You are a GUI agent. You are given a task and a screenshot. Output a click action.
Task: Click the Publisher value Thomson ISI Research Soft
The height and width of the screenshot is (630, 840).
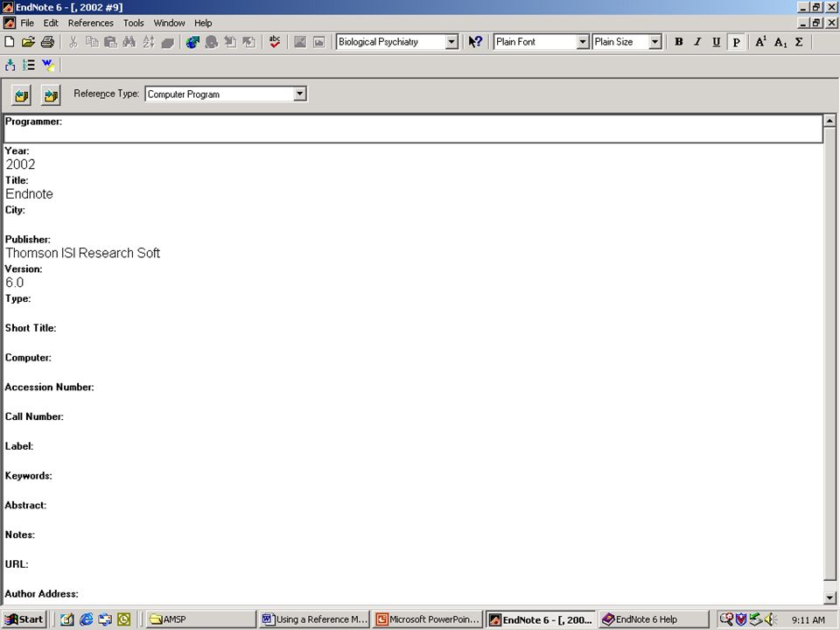[82, 253]
